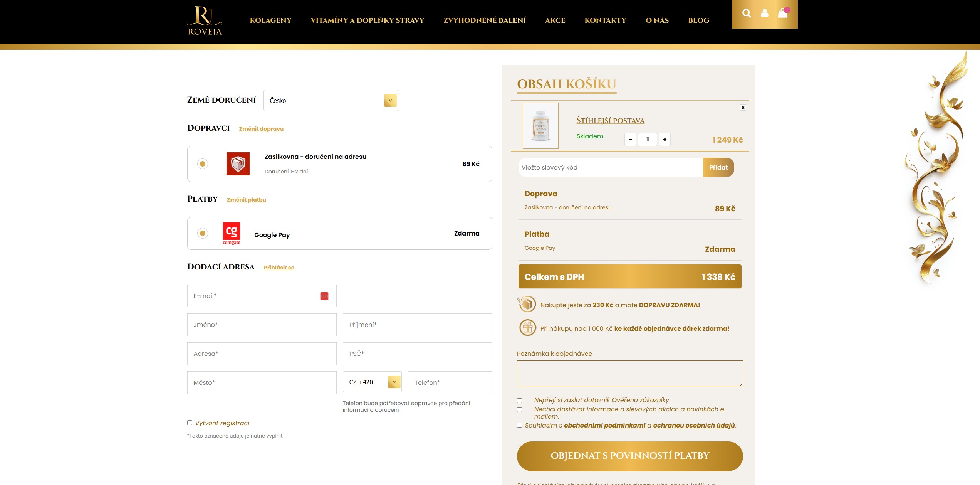980x485 pixels.
Task: Open the shopping cart icon
Action: (x=783, y=13)
